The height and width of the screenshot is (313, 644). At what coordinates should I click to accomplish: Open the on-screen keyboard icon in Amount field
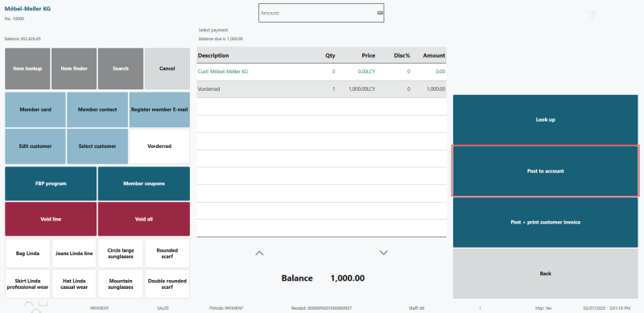[380, 13]
